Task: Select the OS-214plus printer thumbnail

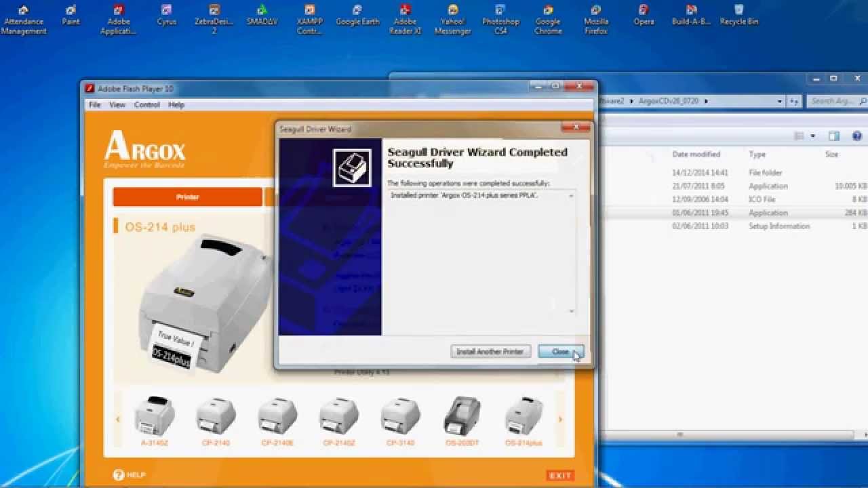Action: point(524,422)
